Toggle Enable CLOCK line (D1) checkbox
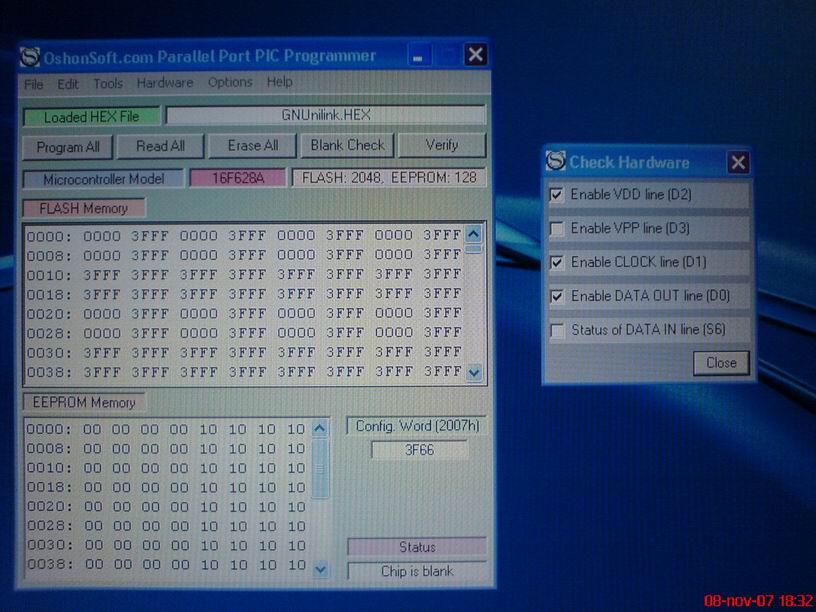 pos(556,262)
